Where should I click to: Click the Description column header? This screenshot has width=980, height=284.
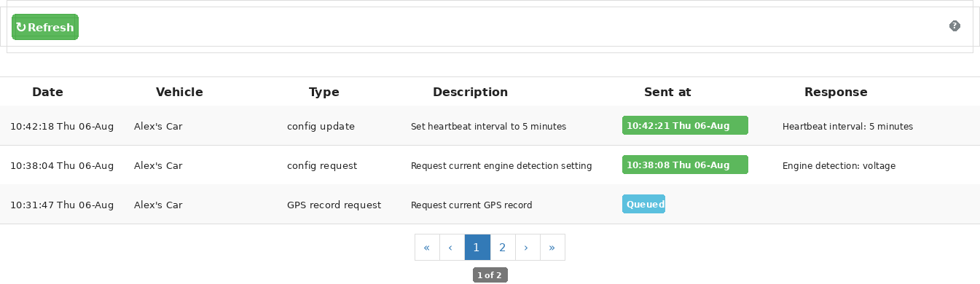tap(470, 92)
